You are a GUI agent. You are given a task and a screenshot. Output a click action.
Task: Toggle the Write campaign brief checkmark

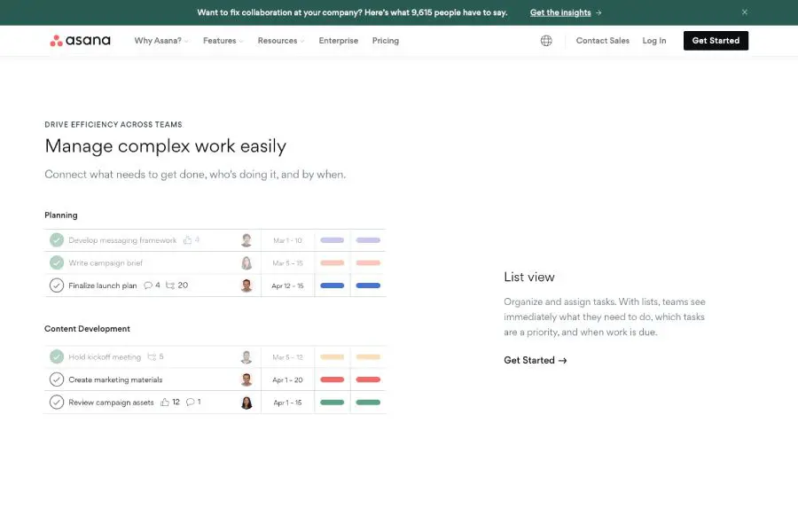pyautogui.click(x=57, y=263)
